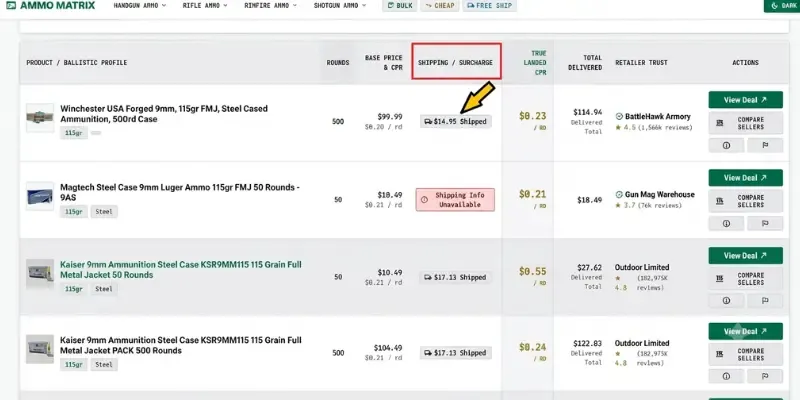Click 115gr tag on Magtech row
This screenshot has width=800, height=400.
coord(74,212)
